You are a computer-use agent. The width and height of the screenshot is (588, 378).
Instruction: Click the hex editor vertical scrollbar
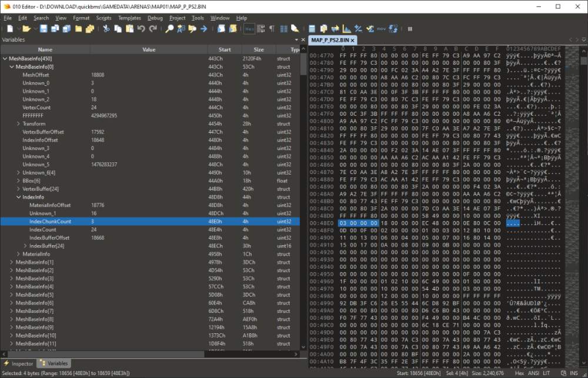pyautogui.click(x=583, y=176)
